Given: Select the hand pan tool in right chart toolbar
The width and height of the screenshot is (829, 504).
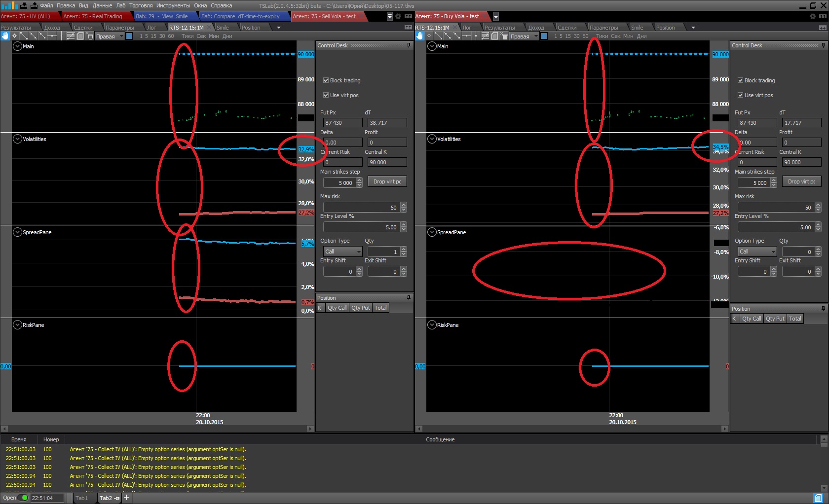Looking at the screenshot, I should (x=419, y=36).
